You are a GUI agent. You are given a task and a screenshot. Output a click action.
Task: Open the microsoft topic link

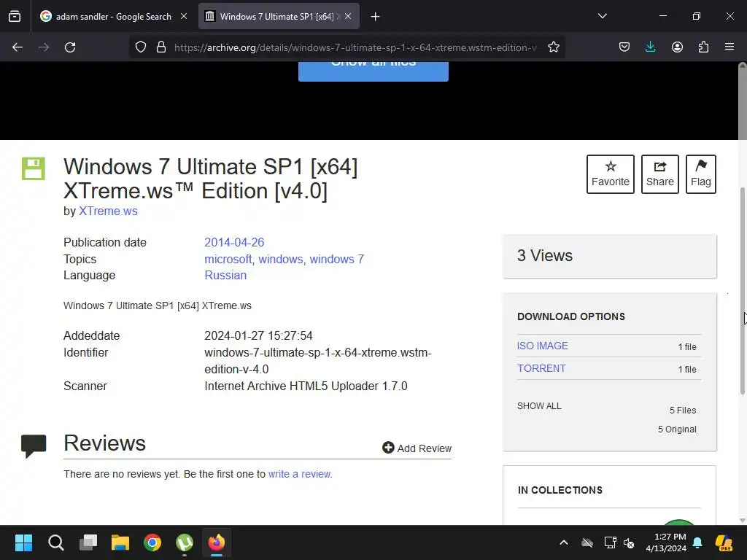(x=228, y=259)
